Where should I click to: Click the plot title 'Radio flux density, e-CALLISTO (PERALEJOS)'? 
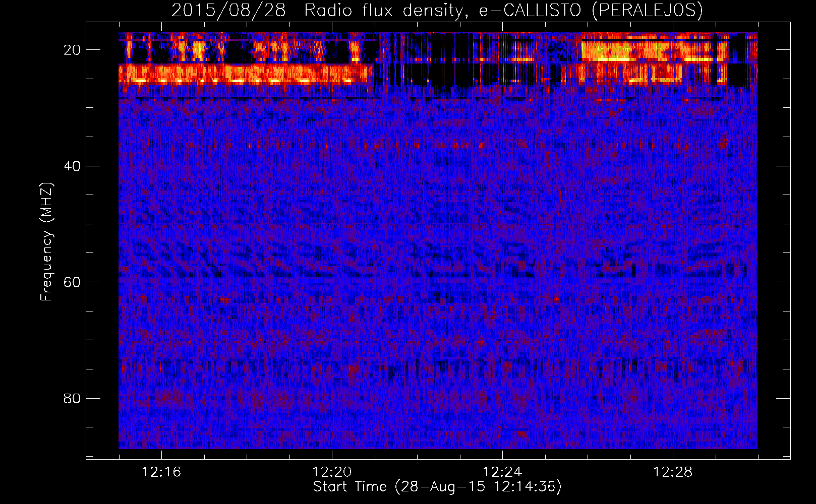(503, 10)
